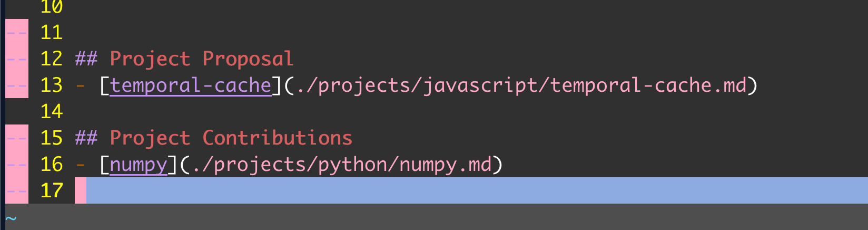Click the Project Proposal heading
Viewport: 868px width, 230px height.
pos(201,59)
